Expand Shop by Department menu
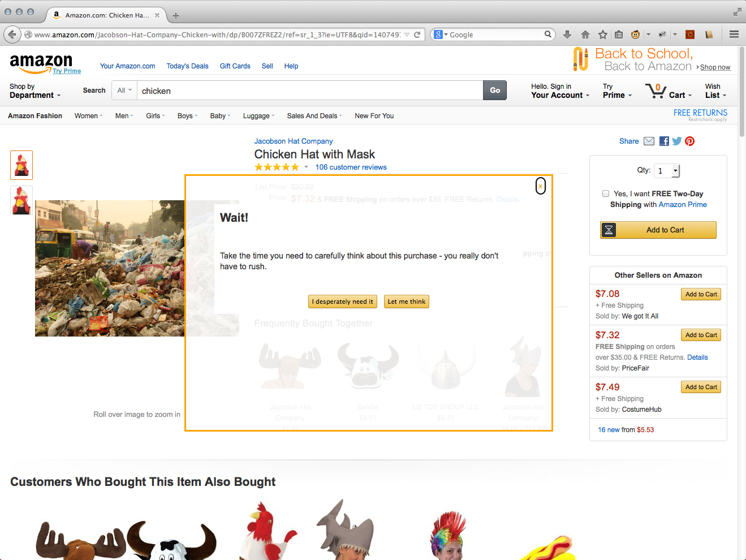 coord(35,91)
